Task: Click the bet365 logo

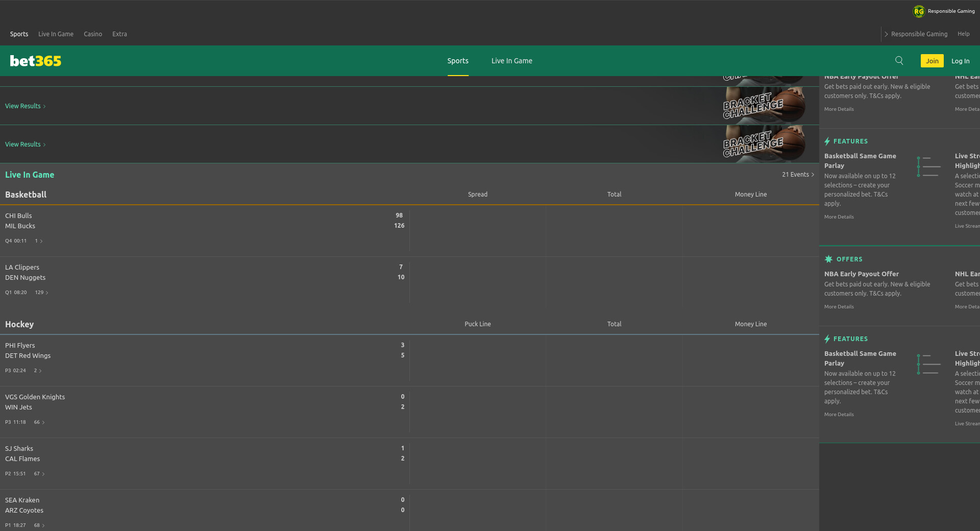Action: click(x=36, y=61)
